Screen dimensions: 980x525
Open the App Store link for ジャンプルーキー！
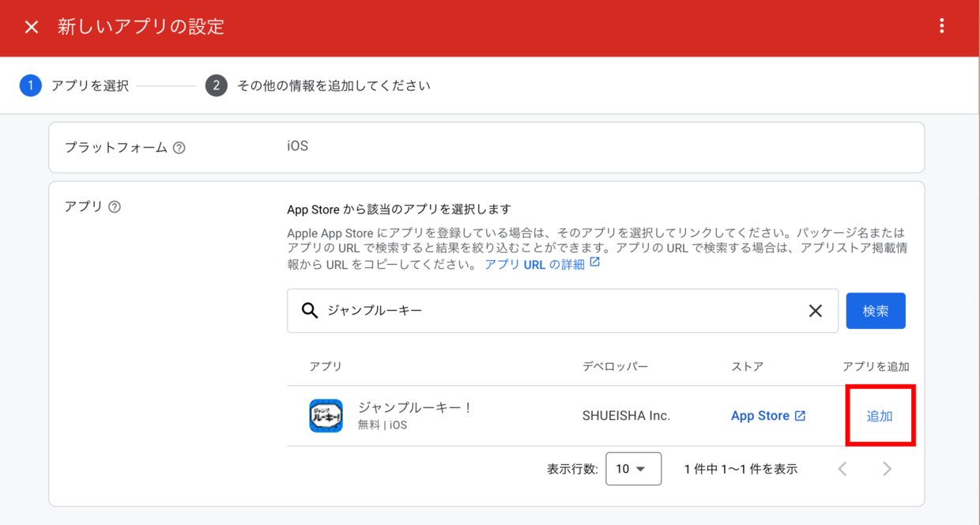tap(759, 416)
